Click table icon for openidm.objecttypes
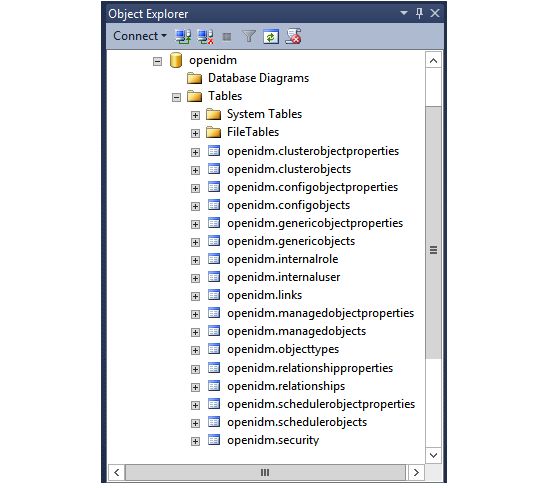557x488 pixels. [x=214, y=349]
